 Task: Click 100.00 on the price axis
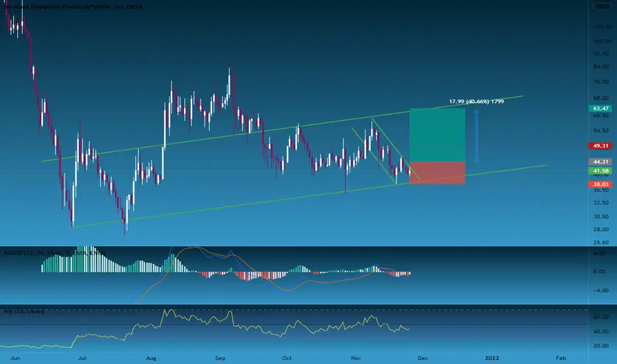pyautogui.click(x=602, y=41)
